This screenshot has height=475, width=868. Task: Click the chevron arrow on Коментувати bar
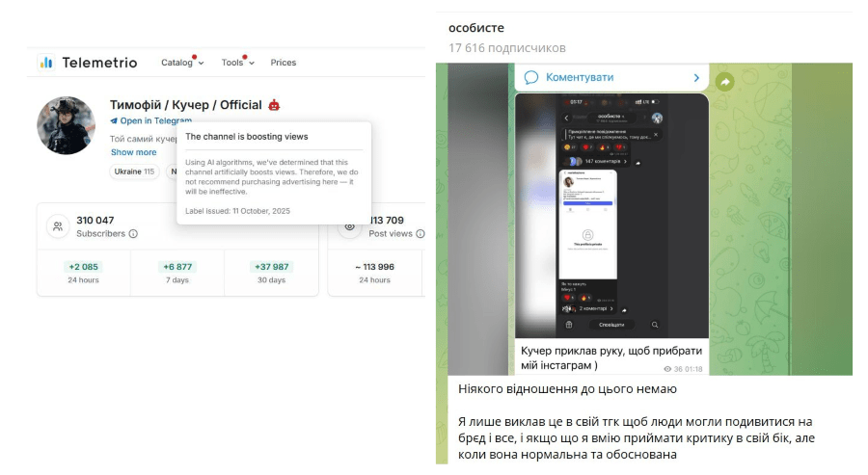696,78
